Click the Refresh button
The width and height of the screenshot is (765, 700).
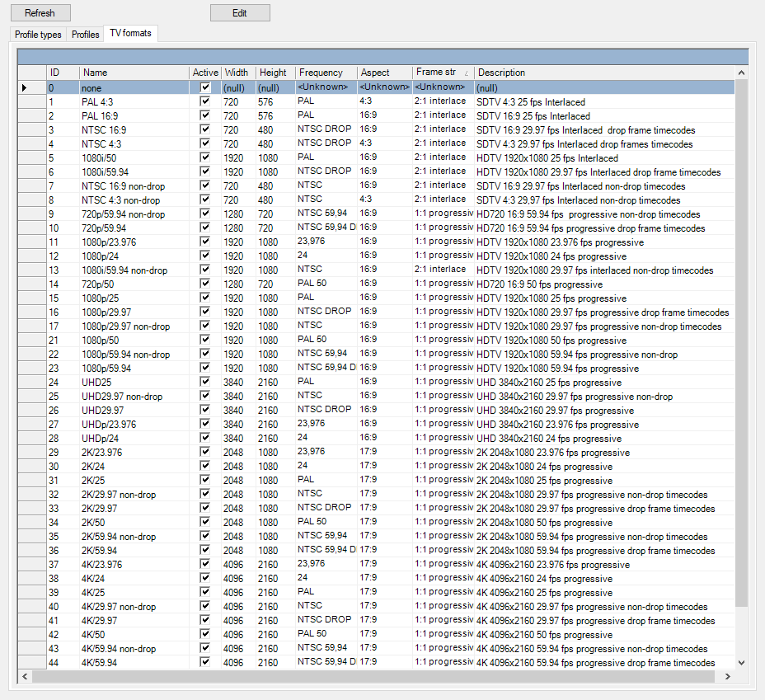click(x=40, y=13)
